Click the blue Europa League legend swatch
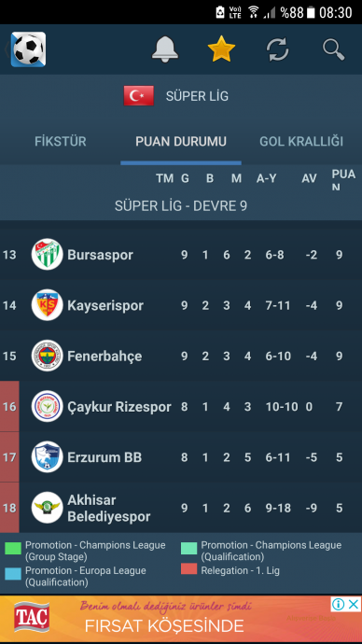362x644 pixels. click(x=13, y=574)
